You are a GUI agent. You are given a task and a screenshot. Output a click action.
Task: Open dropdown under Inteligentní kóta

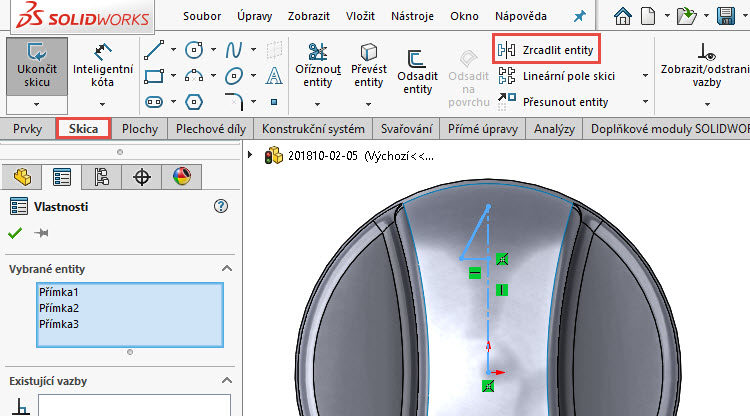[102, 104]
